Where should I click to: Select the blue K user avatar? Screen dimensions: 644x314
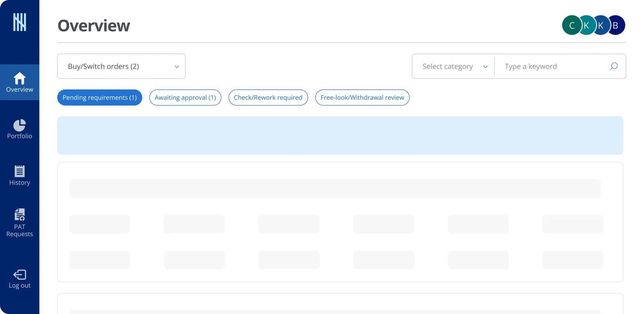[601, 25]
